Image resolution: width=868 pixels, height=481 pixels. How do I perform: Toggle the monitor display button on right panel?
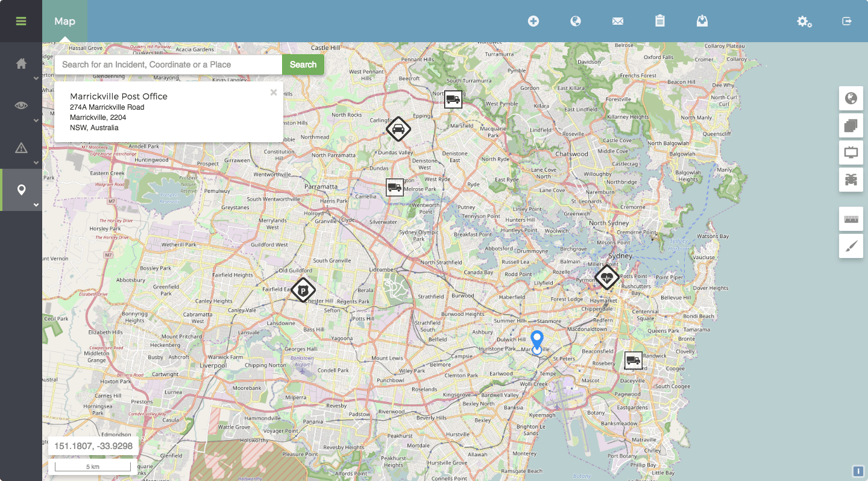851,153
